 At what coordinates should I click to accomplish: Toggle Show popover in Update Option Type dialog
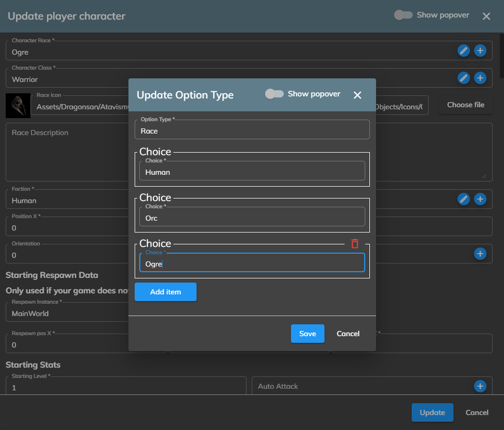pos(274,94)
